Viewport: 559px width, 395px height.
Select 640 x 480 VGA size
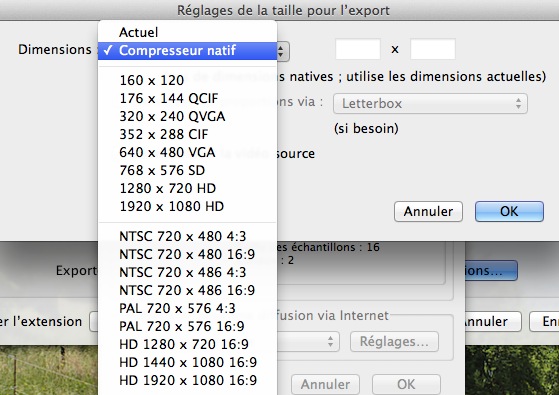188,152
